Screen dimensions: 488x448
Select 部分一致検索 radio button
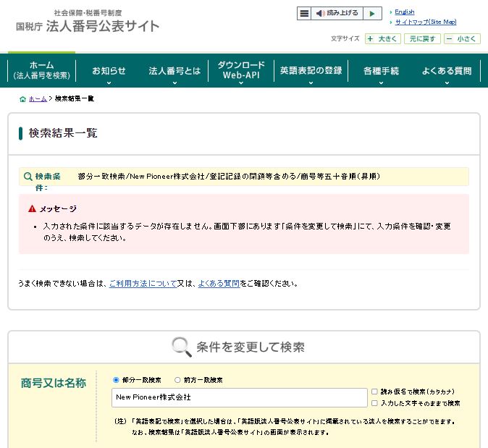pos(116,380)
